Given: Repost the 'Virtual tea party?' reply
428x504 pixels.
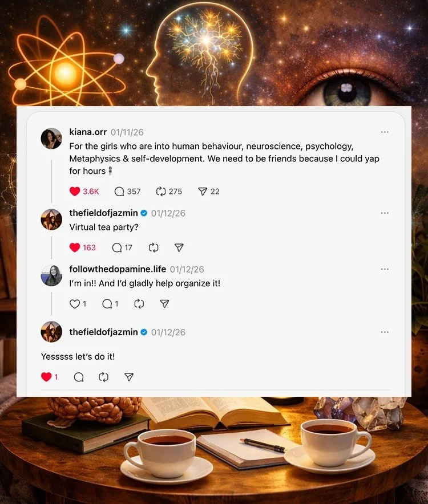Looking at the screenshot, I should pos(154,247).
